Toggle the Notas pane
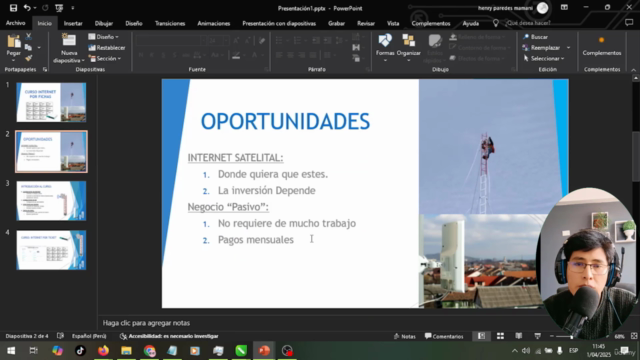The width and height of the screenshot is (640, 360). (x=404, y=336)
